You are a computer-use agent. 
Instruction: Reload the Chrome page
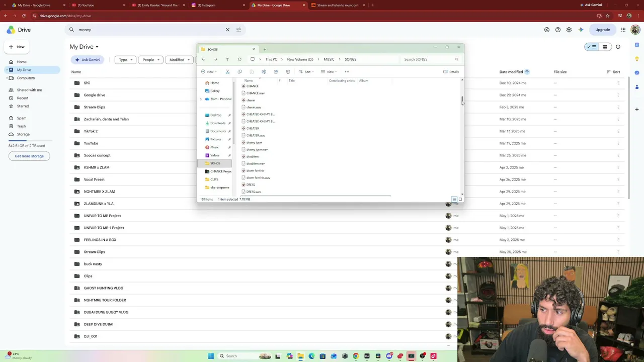(24, 16)
